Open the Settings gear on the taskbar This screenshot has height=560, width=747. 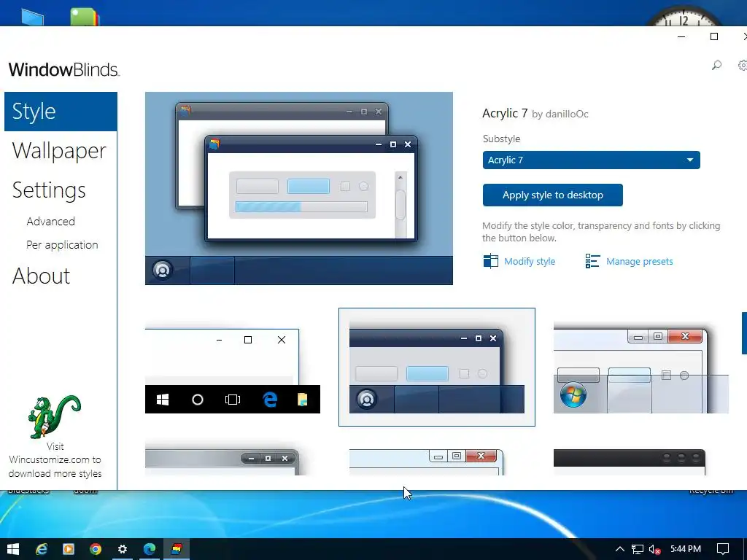coord(123,549)
